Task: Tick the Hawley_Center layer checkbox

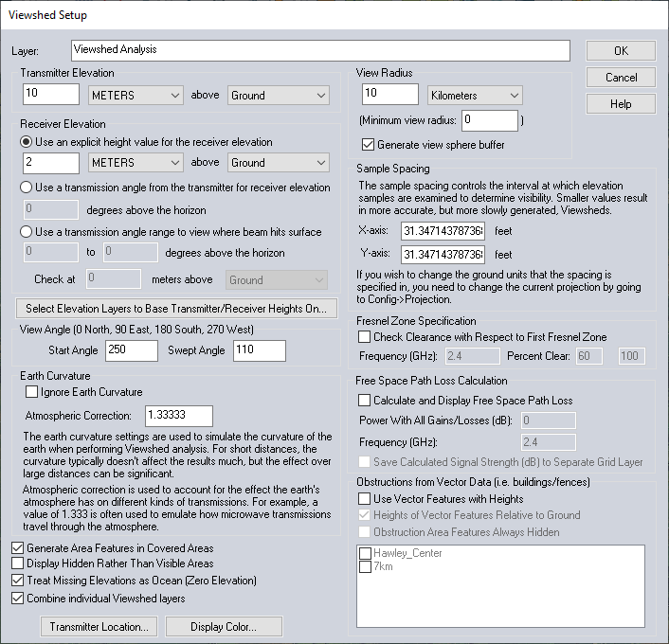Action: point(365,553)
